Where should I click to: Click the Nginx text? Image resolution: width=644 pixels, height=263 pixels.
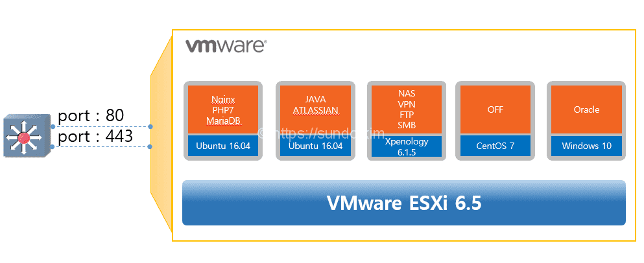tap(223, 100)
